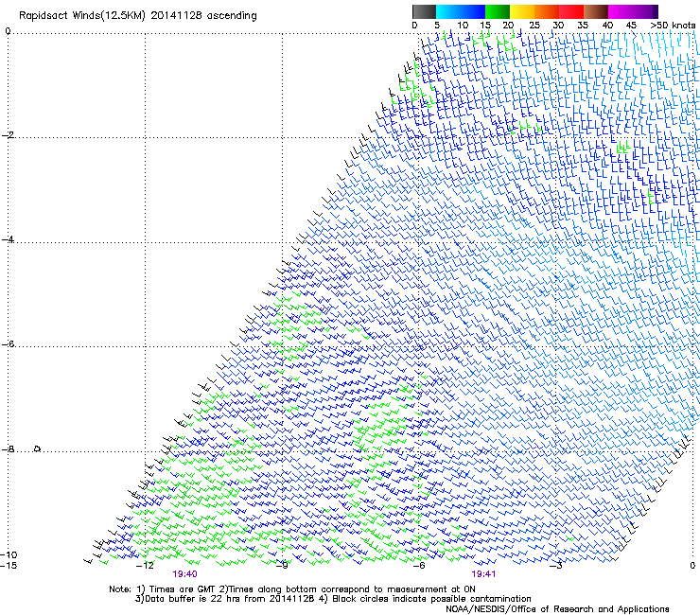Click the 'Rapidscat Winds(12.5KM)' title text
700x615 pixels.
[x=82, y=16]
